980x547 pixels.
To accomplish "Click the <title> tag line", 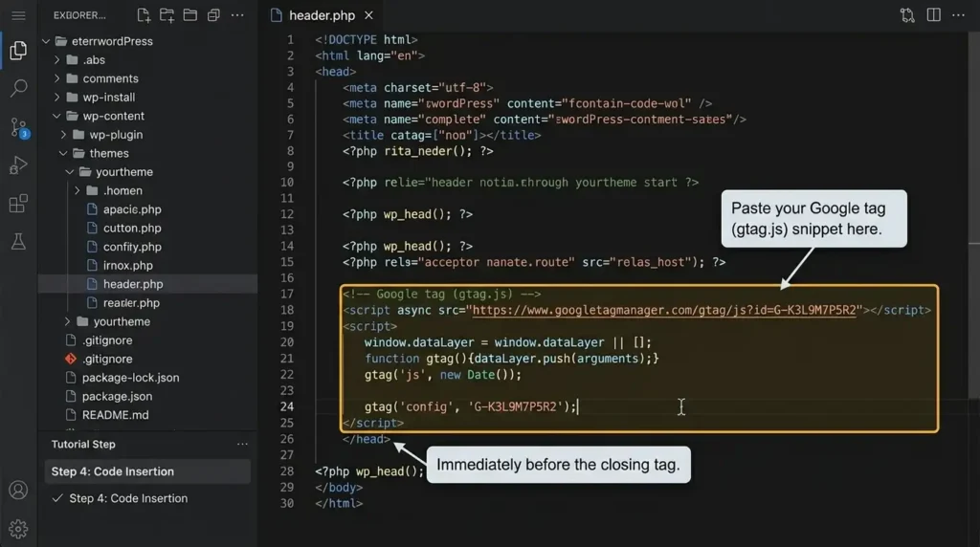I will 441,135.
